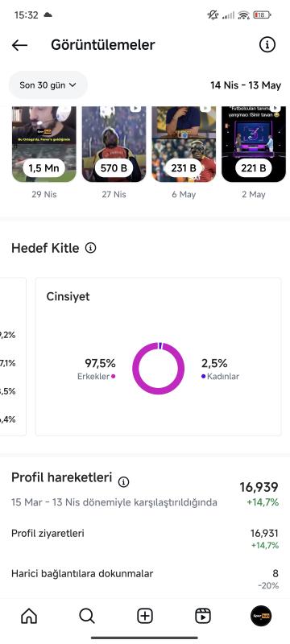Open the 231 B reel from 6 May
This screenshot has width=290, height=644.
point(184,144)
